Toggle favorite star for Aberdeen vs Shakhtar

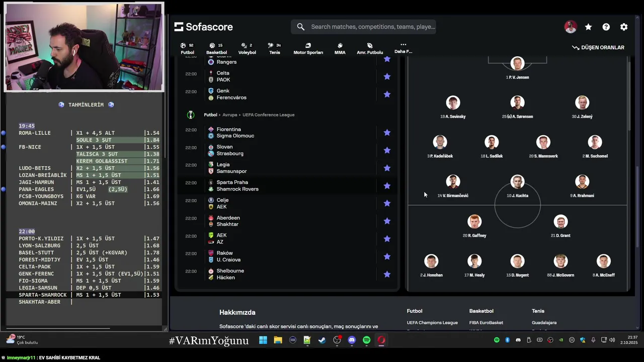[x=387, y=221]
